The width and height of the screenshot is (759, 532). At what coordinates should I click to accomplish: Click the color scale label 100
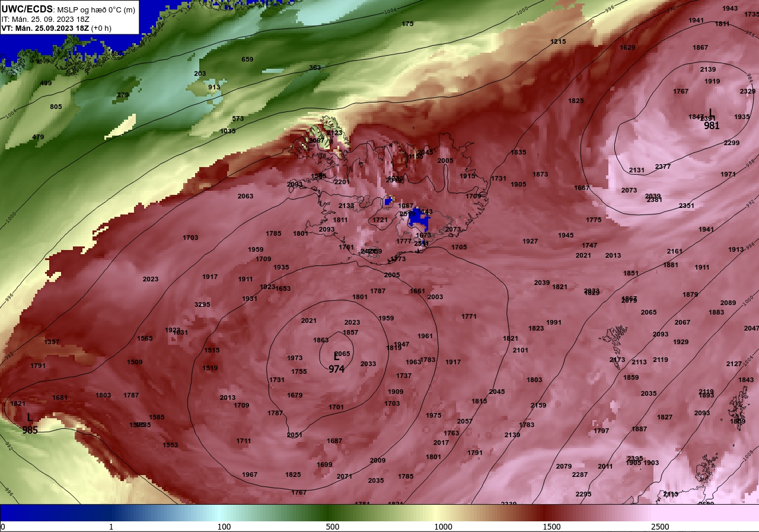point(224,527)
